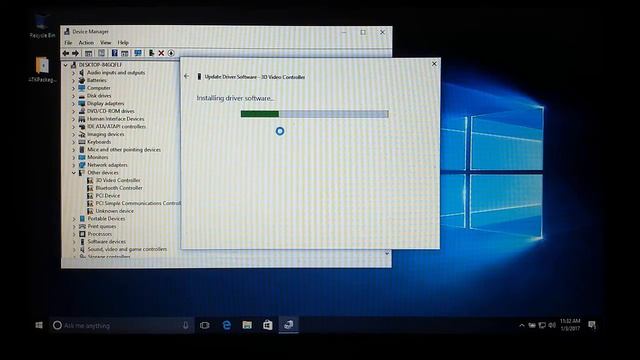Select the Monitors category icon in the tree
The image size is (640, 360).
point(82,157)
